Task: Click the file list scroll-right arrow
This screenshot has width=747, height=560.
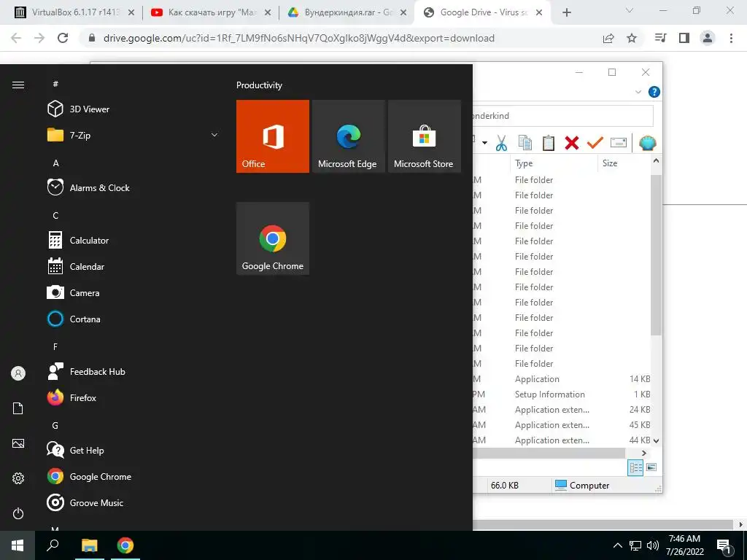Action: (644, 453)
